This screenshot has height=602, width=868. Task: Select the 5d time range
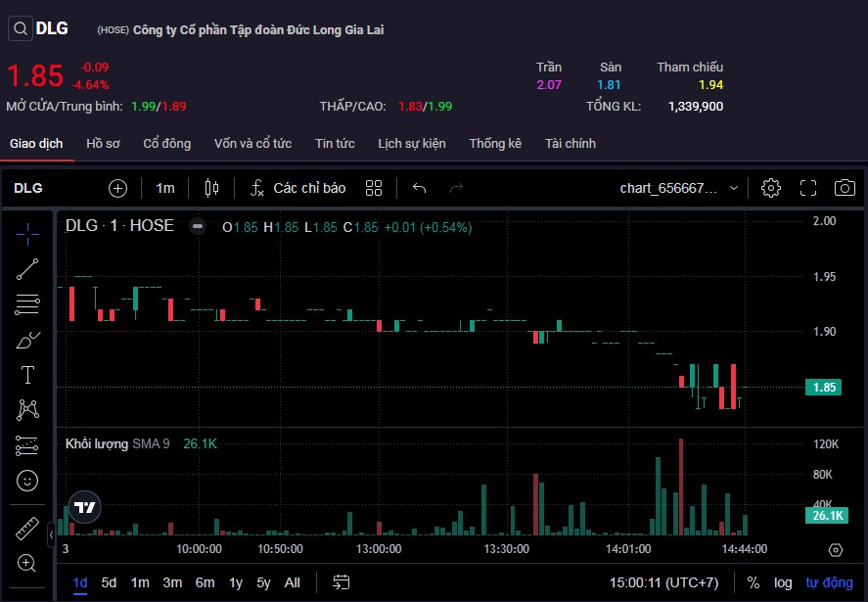(109, 582)
